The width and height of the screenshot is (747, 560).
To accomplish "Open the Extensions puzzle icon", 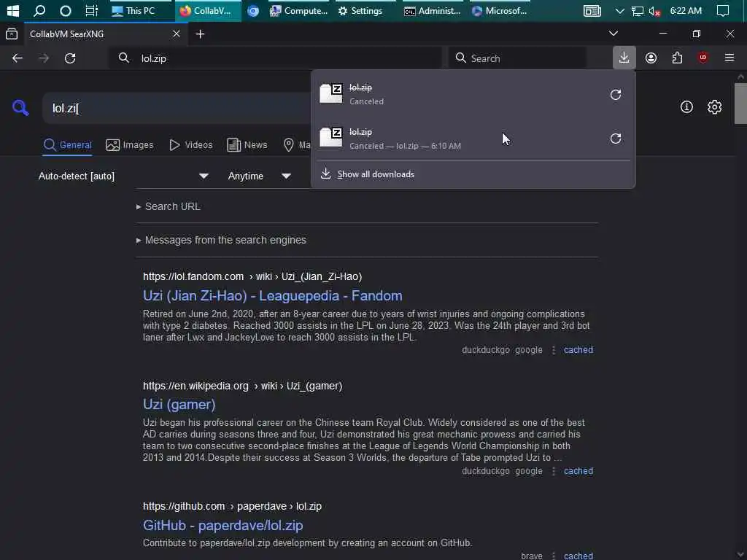I will tap(677, 58).
